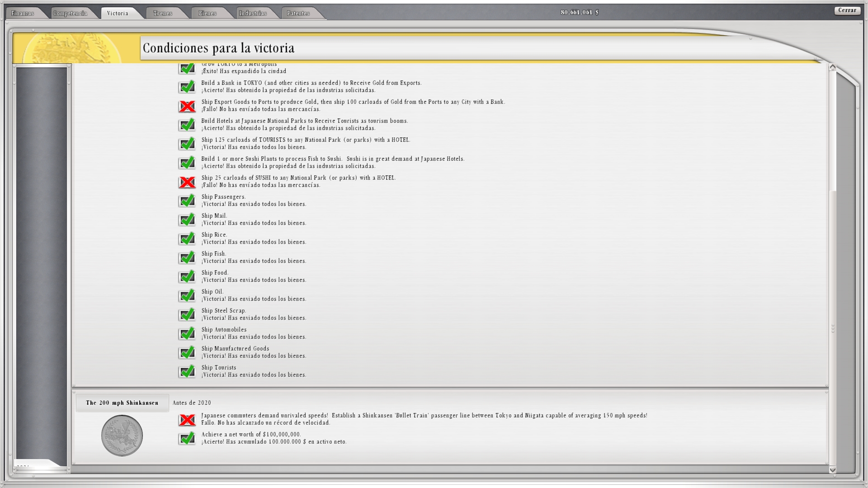Click checkmark next to Ship Manufactured Goods
The width and height of the screenshot is (868, 488).
(187, 352)
